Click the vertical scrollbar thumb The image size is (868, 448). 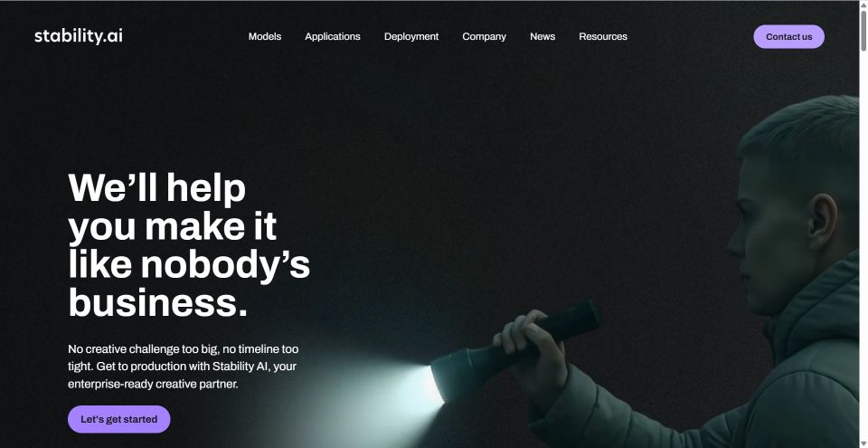(863, 31)
